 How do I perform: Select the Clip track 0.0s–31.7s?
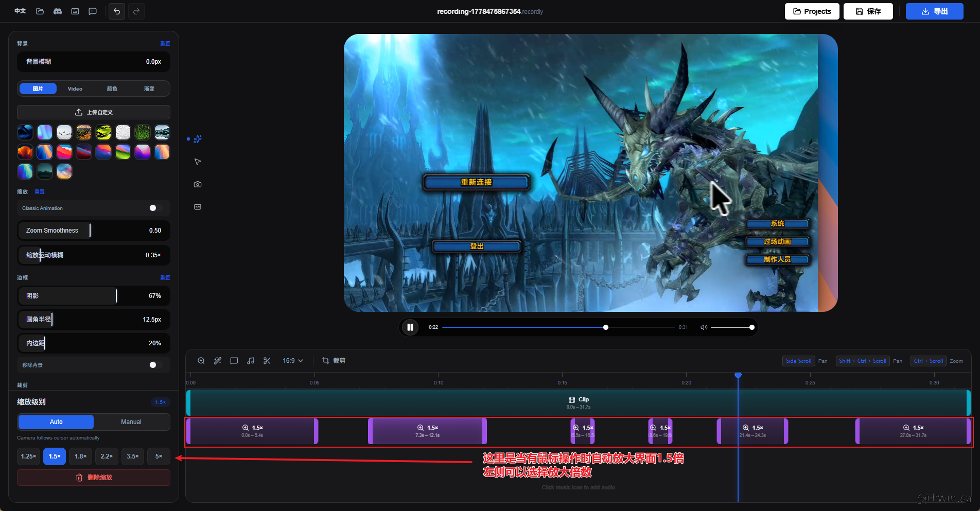[x=579, y=403]
